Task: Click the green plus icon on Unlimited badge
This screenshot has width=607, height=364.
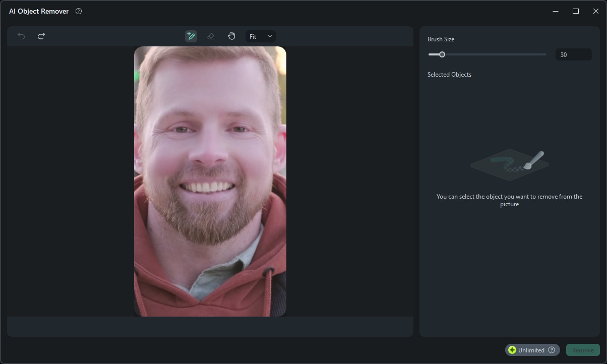Action: (x=512, y=350)
